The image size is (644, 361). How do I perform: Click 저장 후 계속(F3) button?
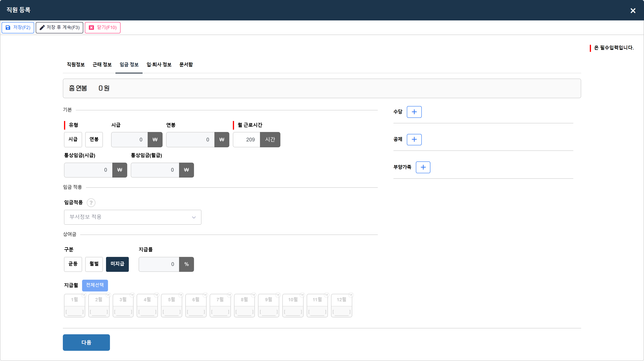tap(59, 27)
